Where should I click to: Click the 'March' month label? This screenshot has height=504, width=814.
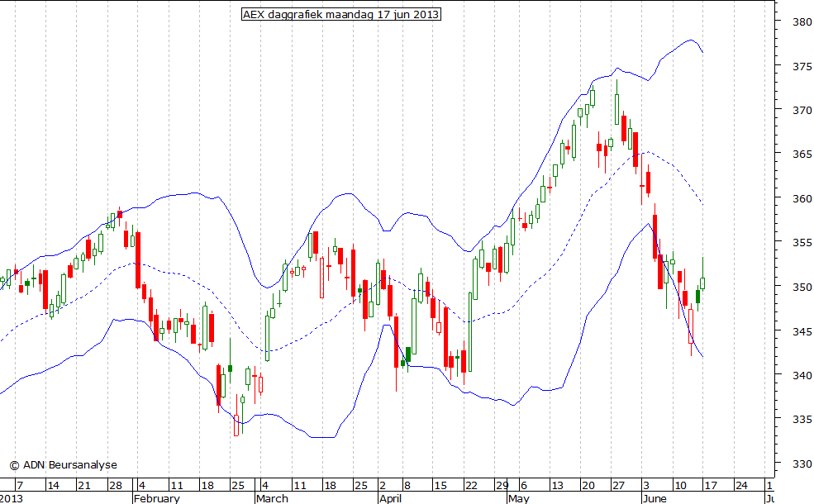coord(272,498)
